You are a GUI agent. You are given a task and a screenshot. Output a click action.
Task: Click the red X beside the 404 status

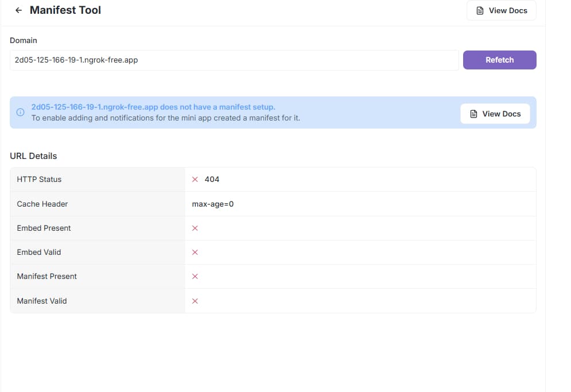pos(195,179)
